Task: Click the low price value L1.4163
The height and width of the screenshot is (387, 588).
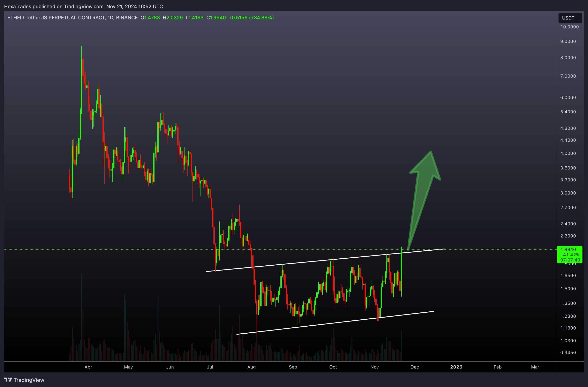Action: point(194,17)
